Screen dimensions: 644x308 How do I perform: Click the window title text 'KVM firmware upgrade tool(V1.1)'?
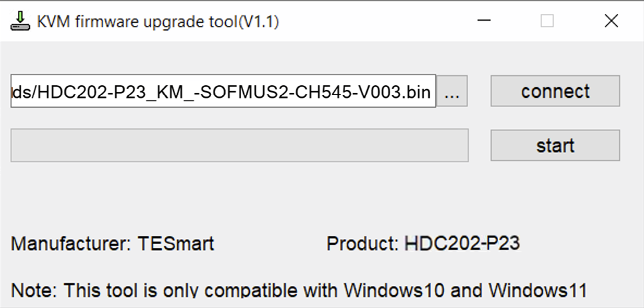click(158, 21)
